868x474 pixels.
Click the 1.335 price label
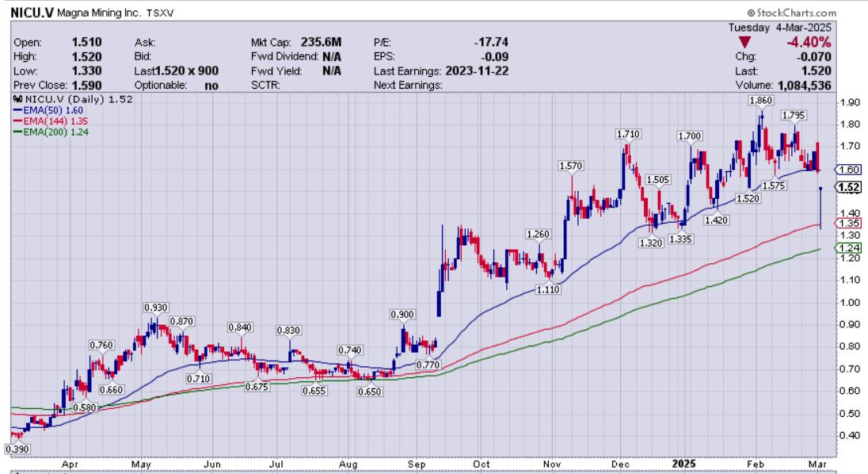(x=681, y=239)
